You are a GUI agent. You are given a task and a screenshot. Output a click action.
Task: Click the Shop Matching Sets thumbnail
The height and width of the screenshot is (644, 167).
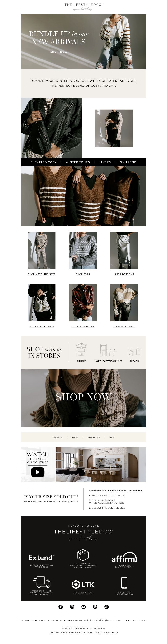click(x=42, y=250)
